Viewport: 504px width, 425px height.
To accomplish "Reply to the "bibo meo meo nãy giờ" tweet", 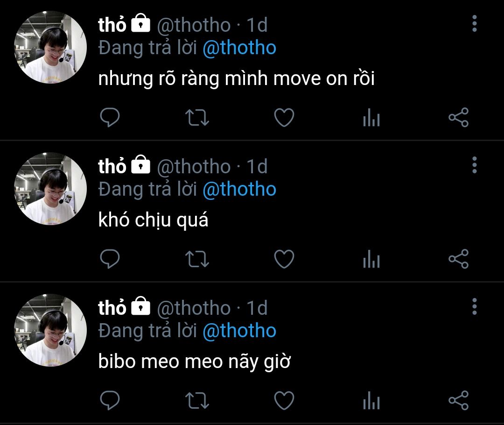I will coord(110,400).
